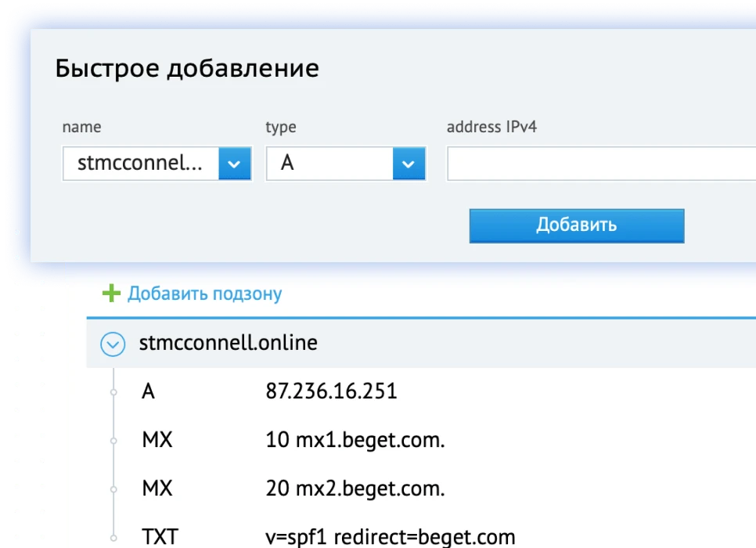The height and width of the screenshot is (548, 756).
Task: Click the circular chevron icon beside stmcconnell.online
Action: click(113, 343)
